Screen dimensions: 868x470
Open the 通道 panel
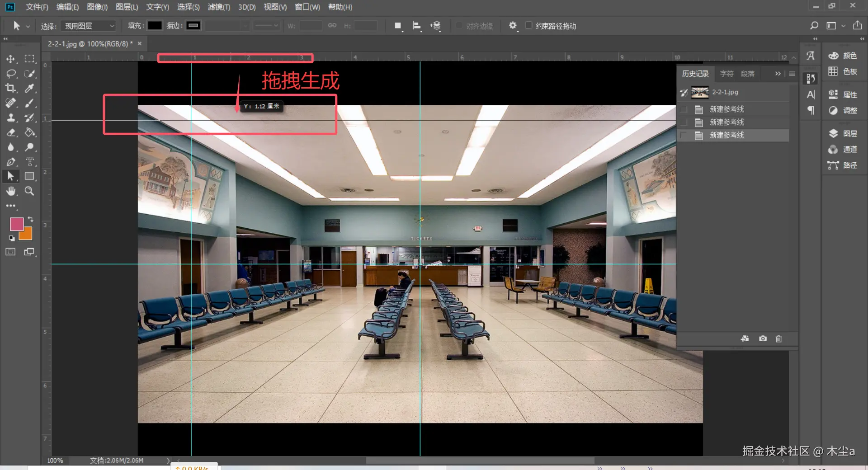coord(843,149)
